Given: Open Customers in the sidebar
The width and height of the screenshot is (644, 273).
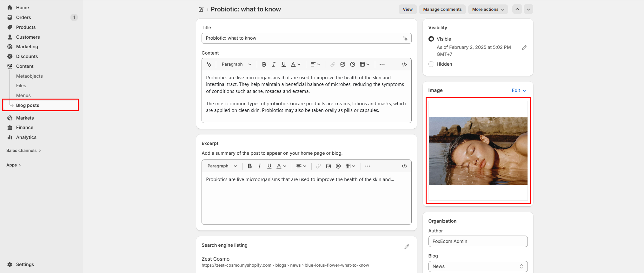Looking at the screenshot, I should tap(28, 37).
